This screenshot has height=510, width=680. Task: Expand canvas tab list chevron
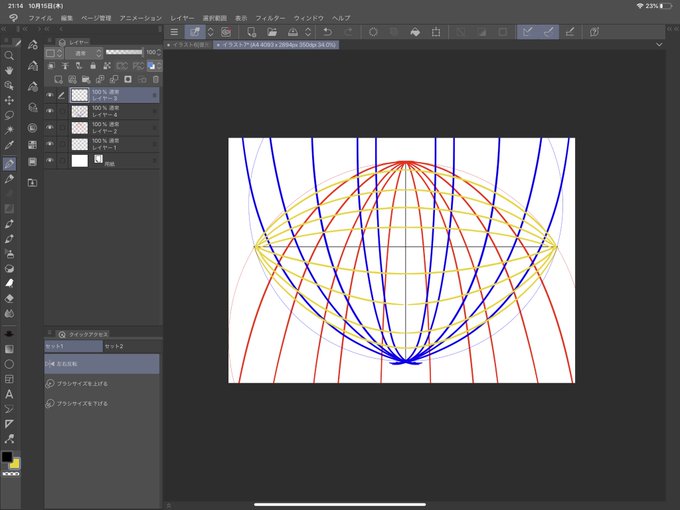coord(659,45)
